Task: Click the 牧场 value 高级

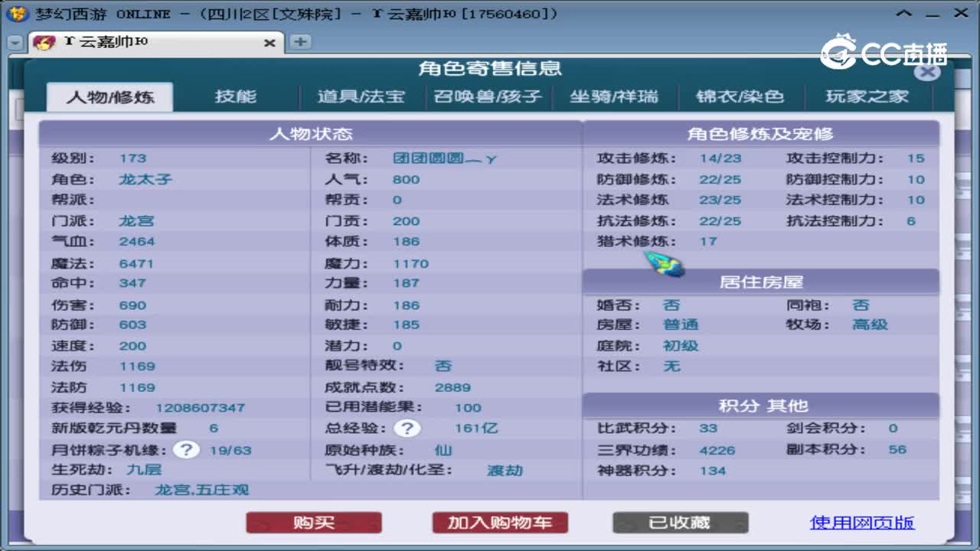Action: [870, 324]
